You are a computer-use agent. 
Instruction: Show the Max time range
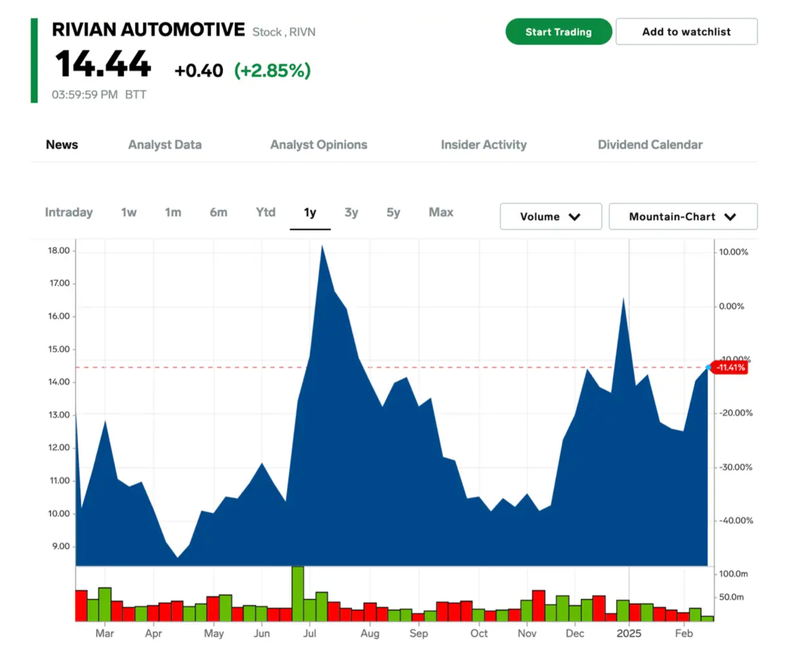coord(441,212)
